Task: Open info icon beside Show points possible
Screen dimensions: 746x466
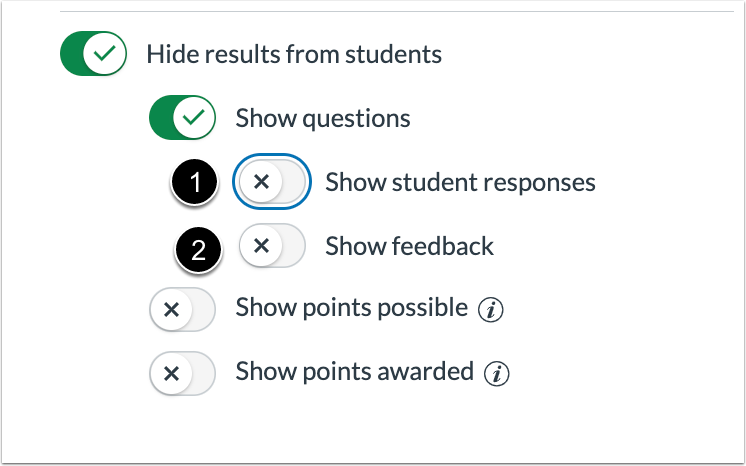Action: tap(491, 310)
